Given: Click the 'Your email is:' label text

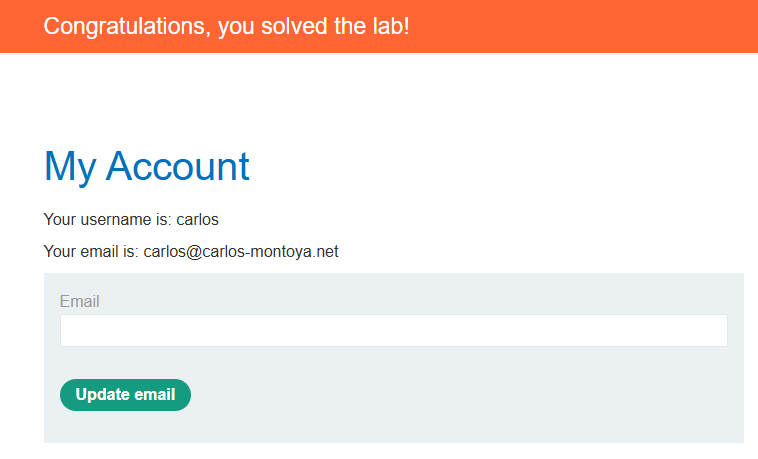Looking at the screenshot, I should [92, 252].
